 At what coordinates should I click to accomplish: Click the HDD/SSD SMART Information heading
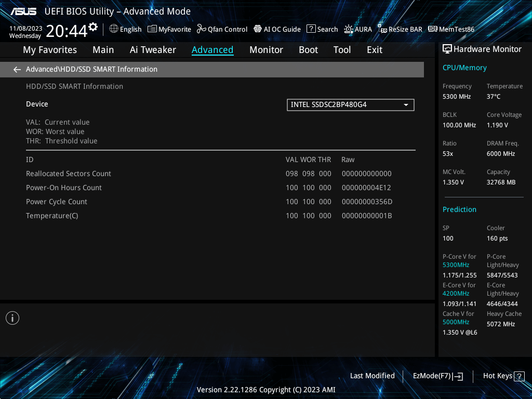(x=74, y=87)
